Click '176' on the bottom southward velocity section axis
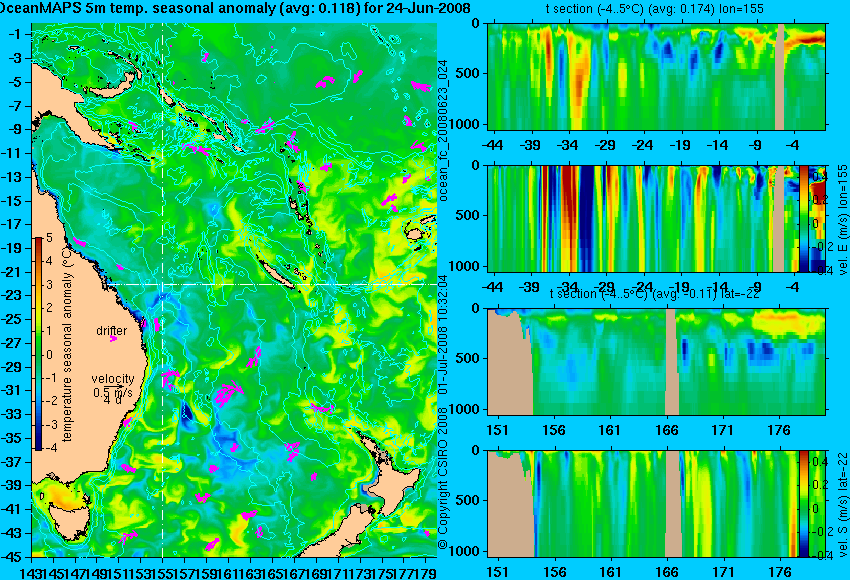The width and height of the screenshot is (850, 580). (780, 572)
